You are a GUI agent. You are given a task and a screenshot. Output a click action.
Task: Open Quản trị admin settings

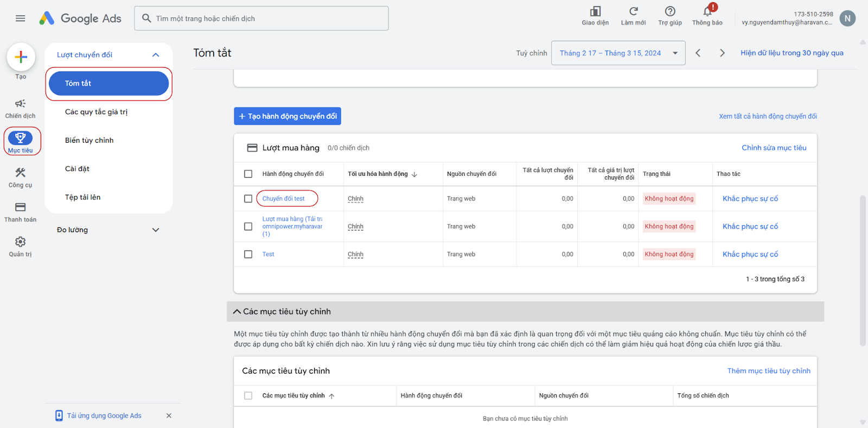[x=21, y=246]
